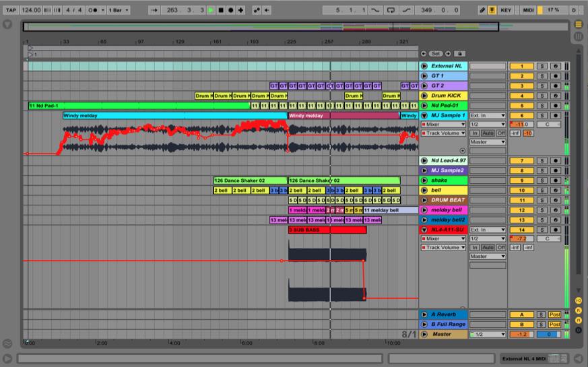This screenshot has height=367, width=588.
Task: Solo the shake track
Action: pyautogui.click(x=542, y=180)
